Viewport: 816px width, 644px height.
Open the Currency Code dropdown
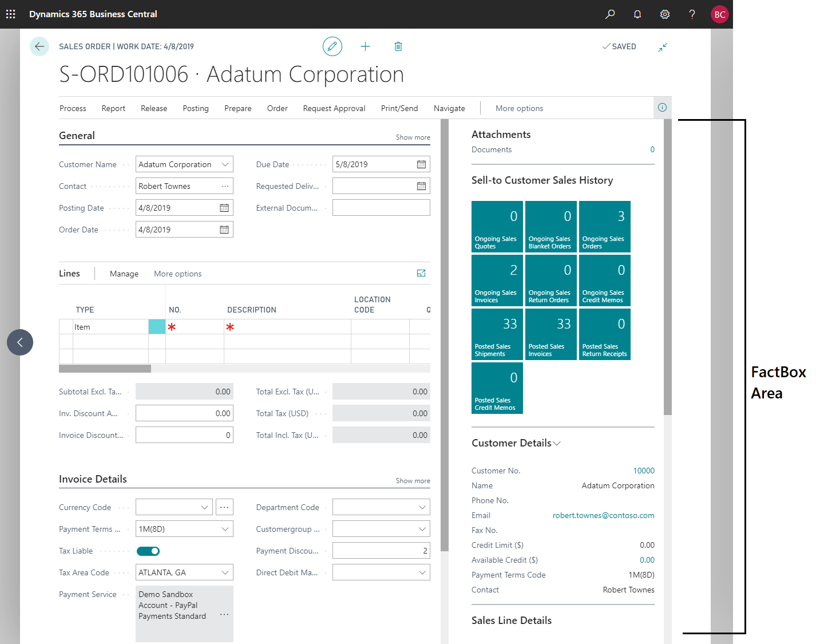coord(204,507)
